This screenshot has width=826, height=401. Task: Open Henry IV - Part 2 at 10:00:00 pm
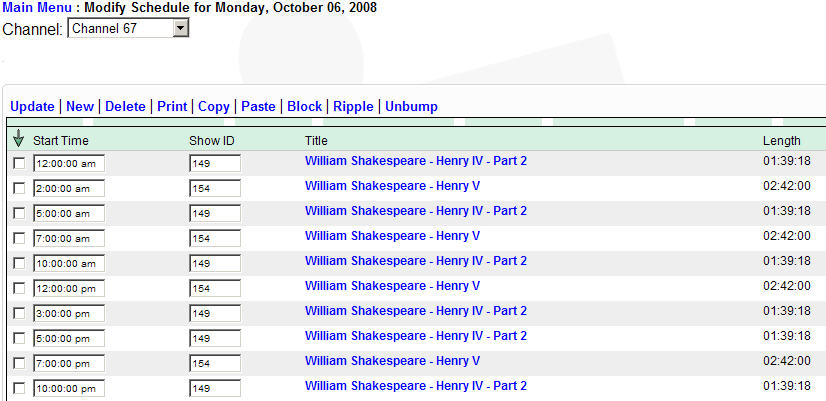[415, 386]
